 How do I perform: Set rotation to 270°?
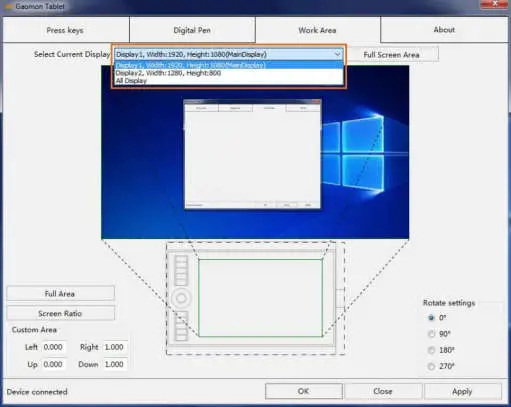pyautogui.click(x=431, y=366)
